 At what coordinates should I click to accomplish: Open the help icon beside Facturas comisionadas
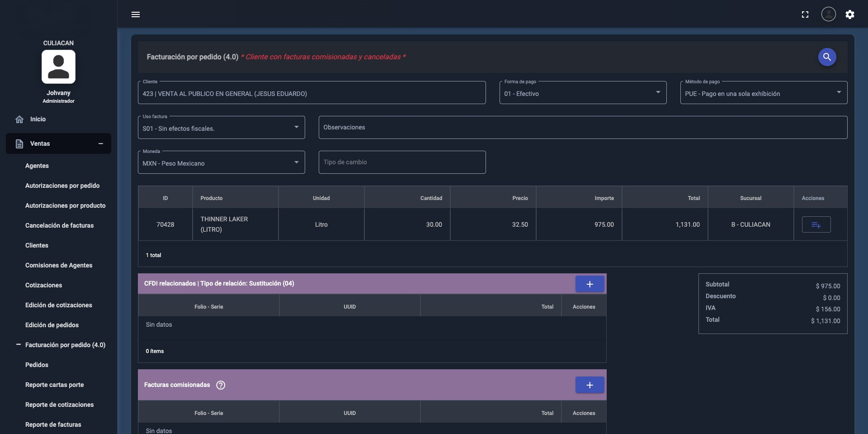tap(221, 385)
